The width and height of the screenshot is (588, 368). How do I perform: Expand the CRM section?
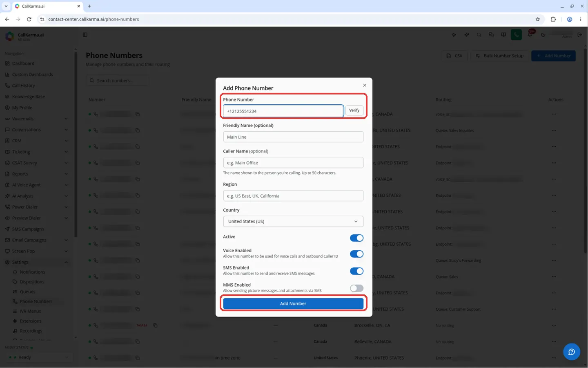tap(37, 141)
